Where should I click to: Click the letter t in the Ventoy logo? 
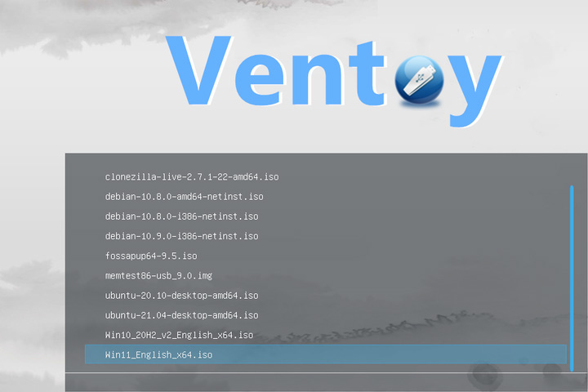367,73
